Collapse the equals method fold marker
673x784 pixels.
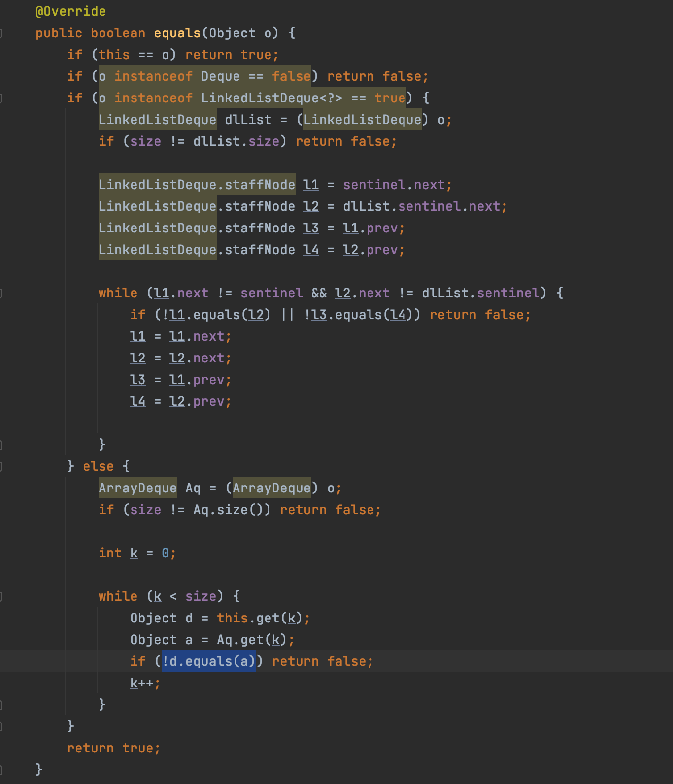(1, 33)
